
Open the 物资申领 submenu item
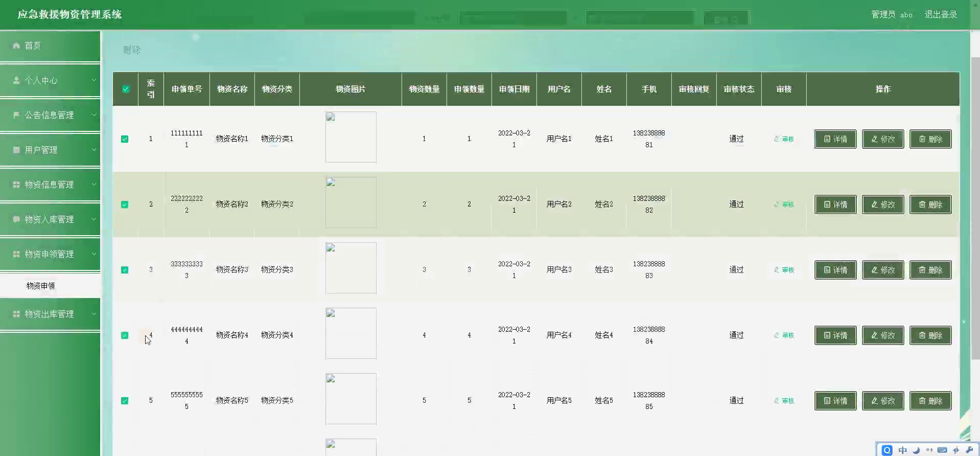pos(50,286)
